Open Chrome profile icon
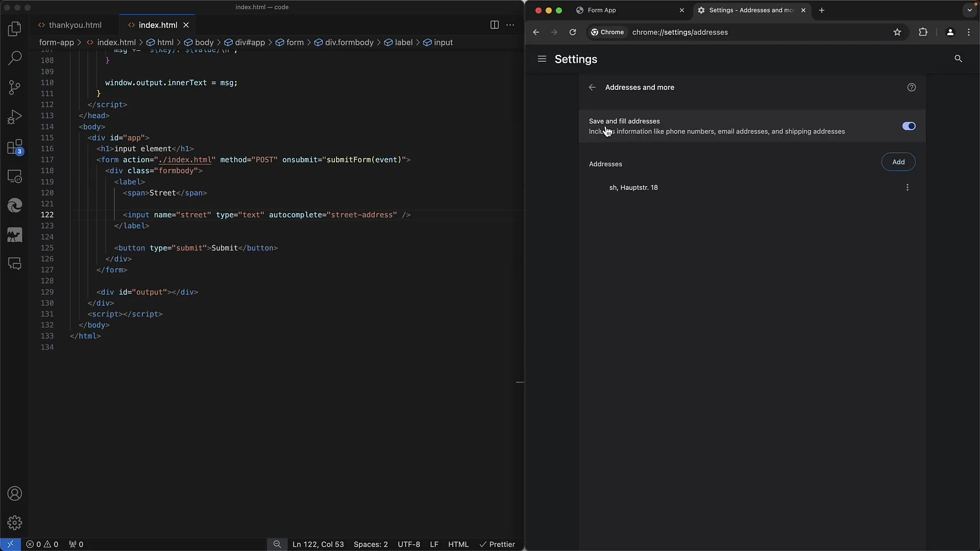This screenshot has width=980, height=551. (x=950, y=32)
